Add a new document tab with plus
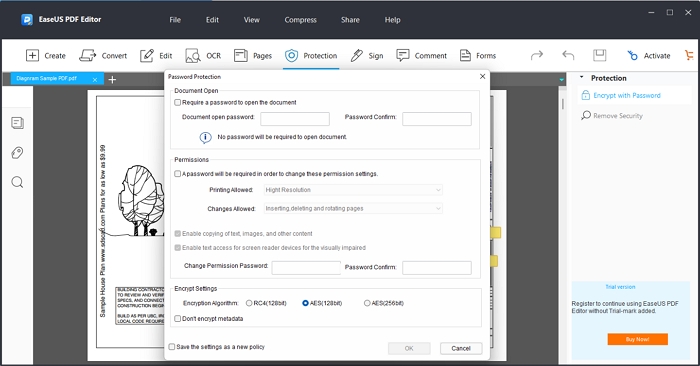 tap(112, 79)
